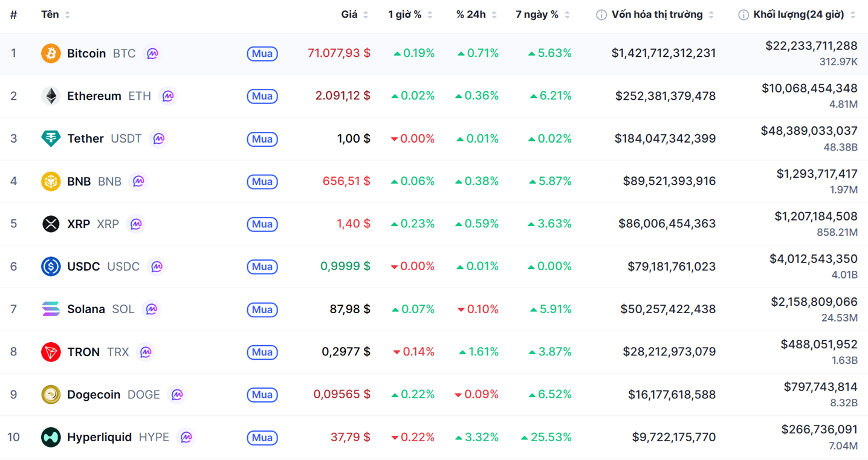
Task: Open the purple chat icon next to HYPE
Action: [186, 437]
